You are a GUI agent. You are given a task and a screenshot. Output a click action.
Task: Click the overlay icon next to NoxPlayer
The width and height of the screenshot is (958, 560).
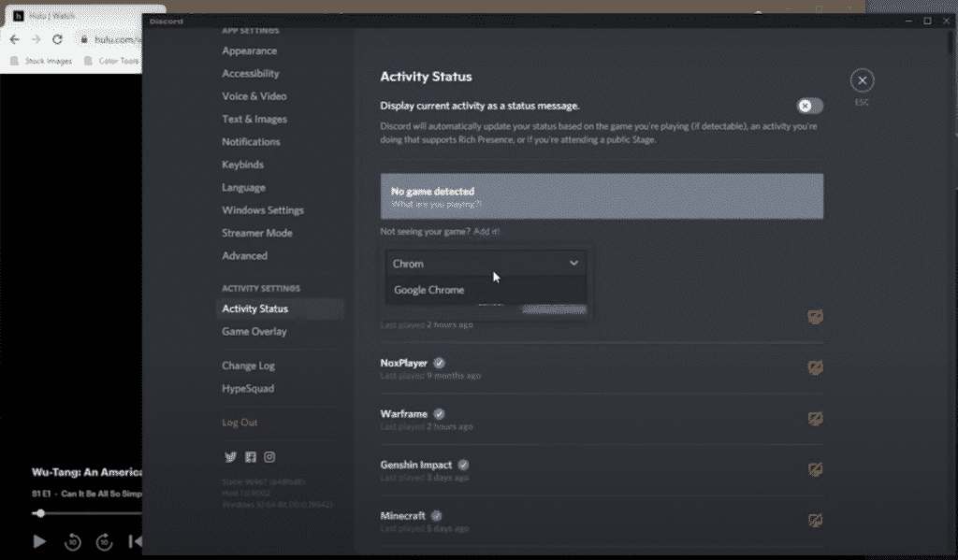[815, 367]
